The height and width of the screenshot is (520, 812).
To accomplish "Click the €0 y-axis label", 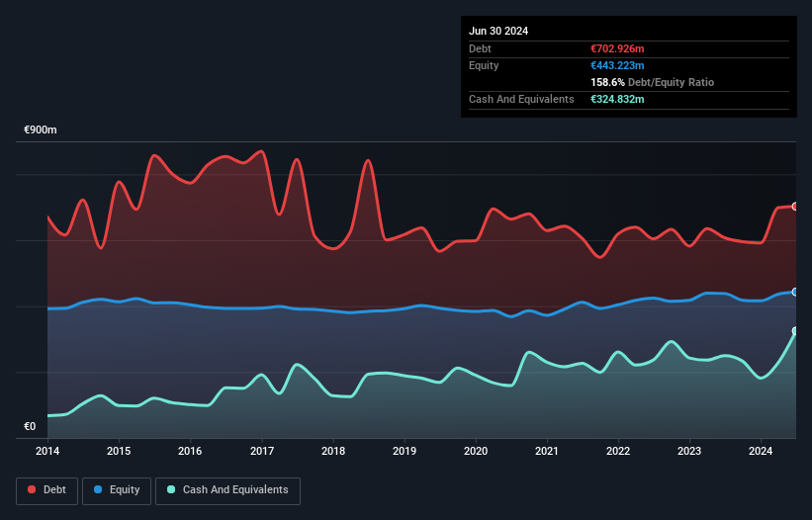I will pos(30,426).
